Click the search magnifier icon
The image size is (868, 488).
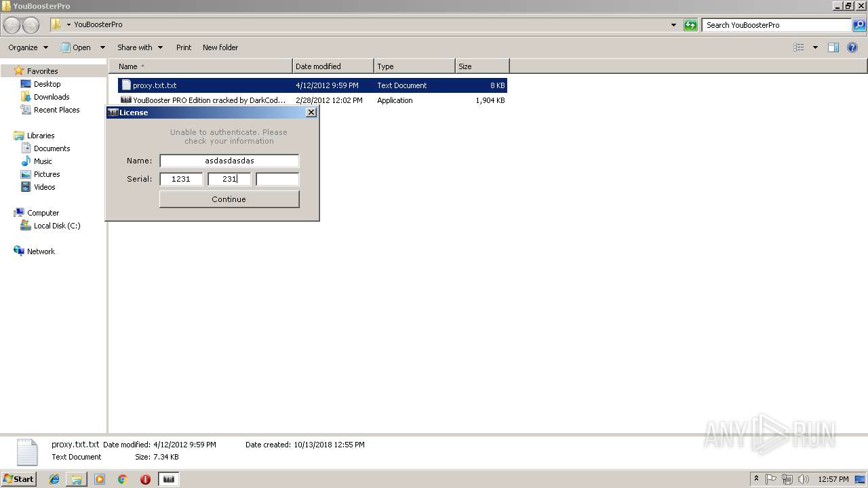coord(859,25)
